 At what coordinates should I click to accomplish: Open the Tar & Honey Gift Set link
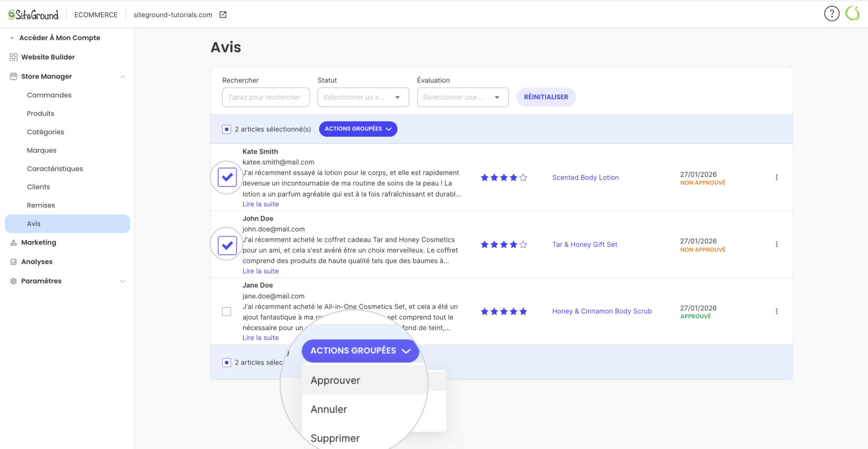pyautogui.click(x=585, y=244)
